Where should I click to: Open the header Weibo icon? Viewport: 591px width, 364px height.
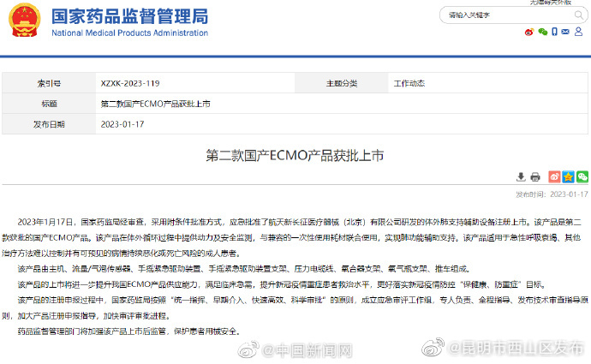click(529, 32)
